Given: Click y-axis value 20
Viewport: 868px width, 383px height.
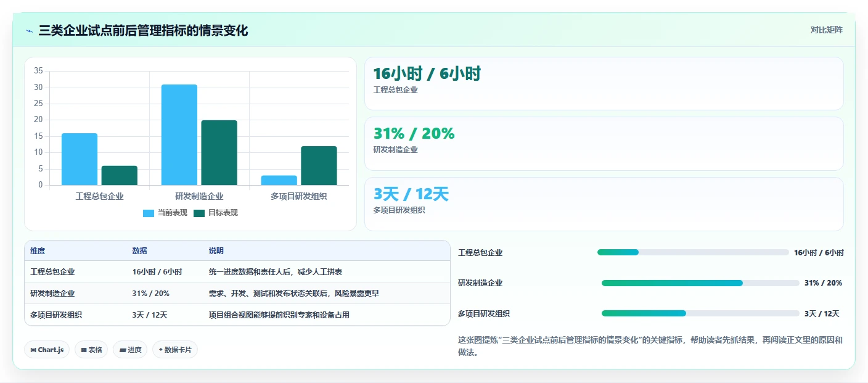Looking at the screenshot, I should coord(38,120).
